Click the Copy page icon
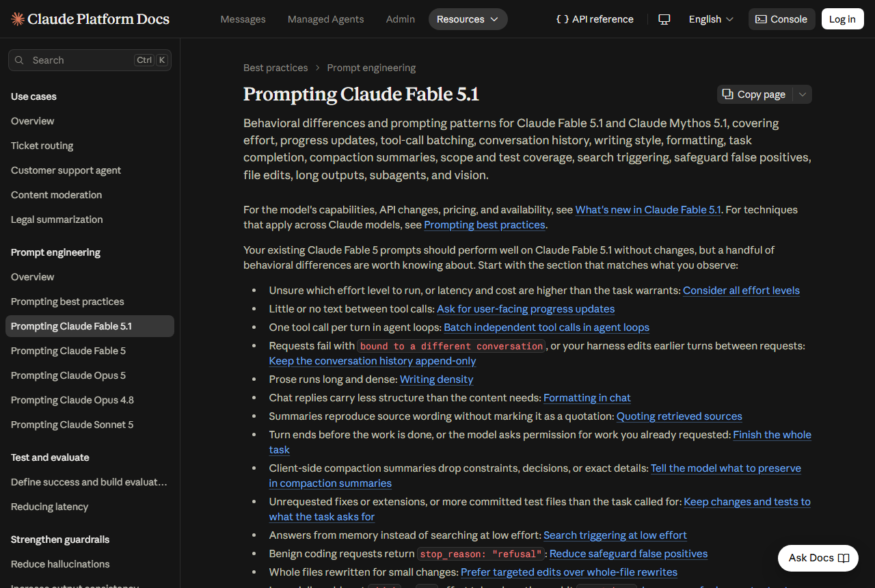This screenshot has height=588, width=875. 728,94
